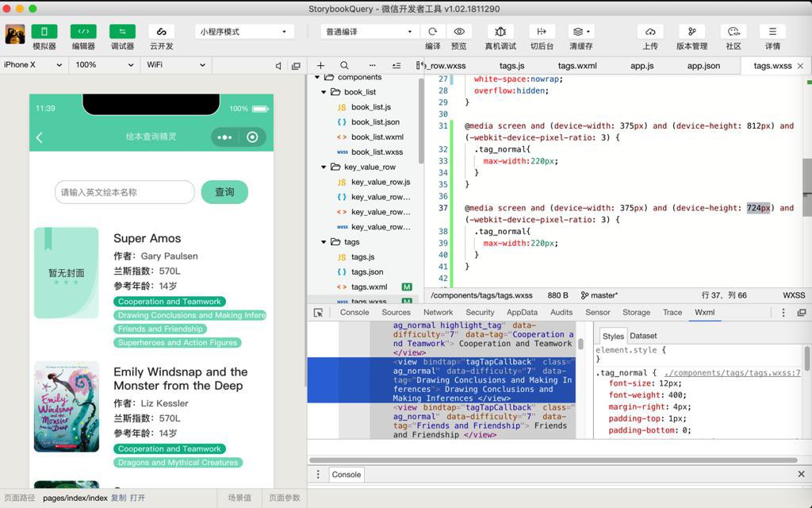
Task: Open version management
Action: tap(691, 32)
